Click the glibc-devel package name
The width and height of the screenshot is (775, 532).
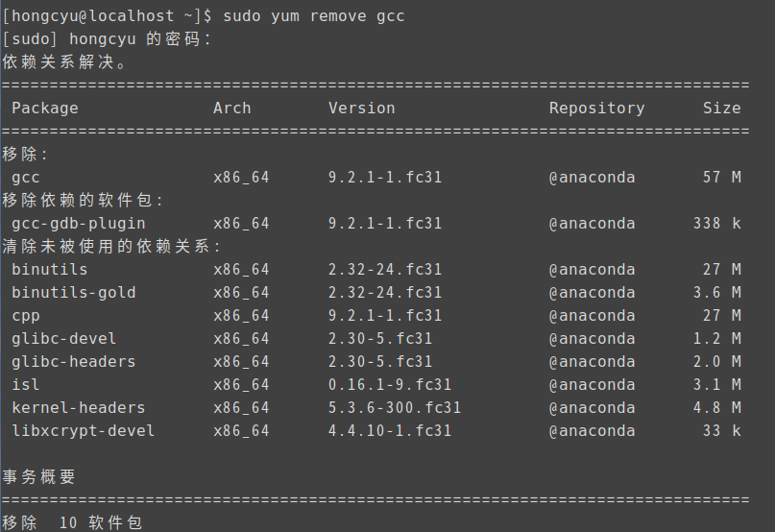[64, 339]
